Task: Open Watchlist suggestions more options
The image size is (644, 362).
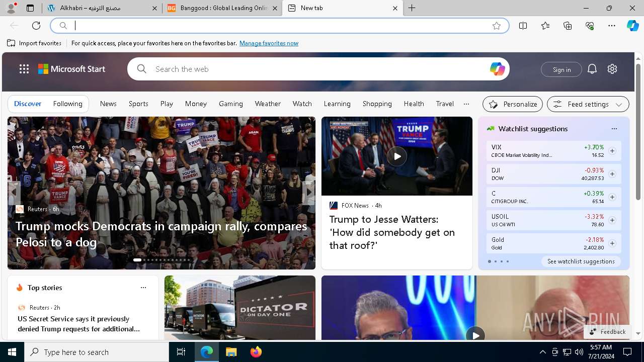Action: [614, 129]
